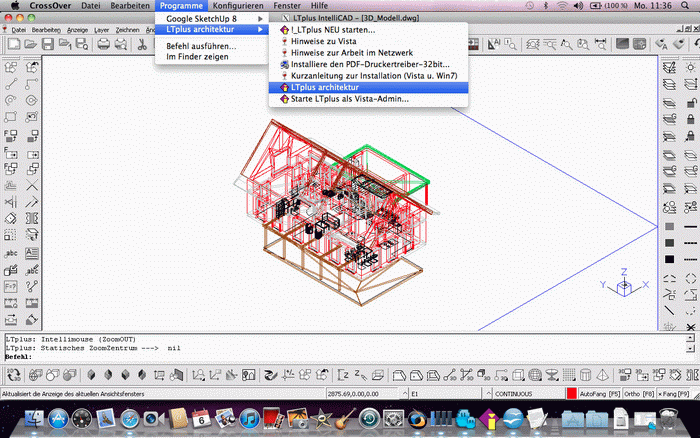Click the Z-axis UCS icon in bottom toolbar
The width and height of the screenshot is (700, 438).
343,375
